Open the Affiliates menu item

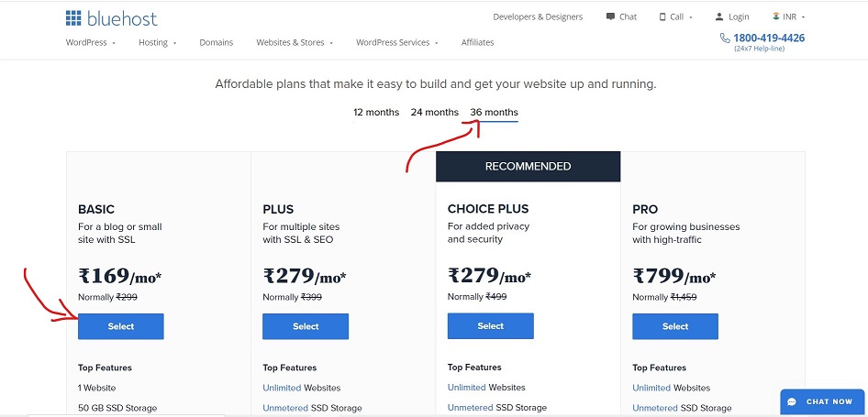click(477, 42)
